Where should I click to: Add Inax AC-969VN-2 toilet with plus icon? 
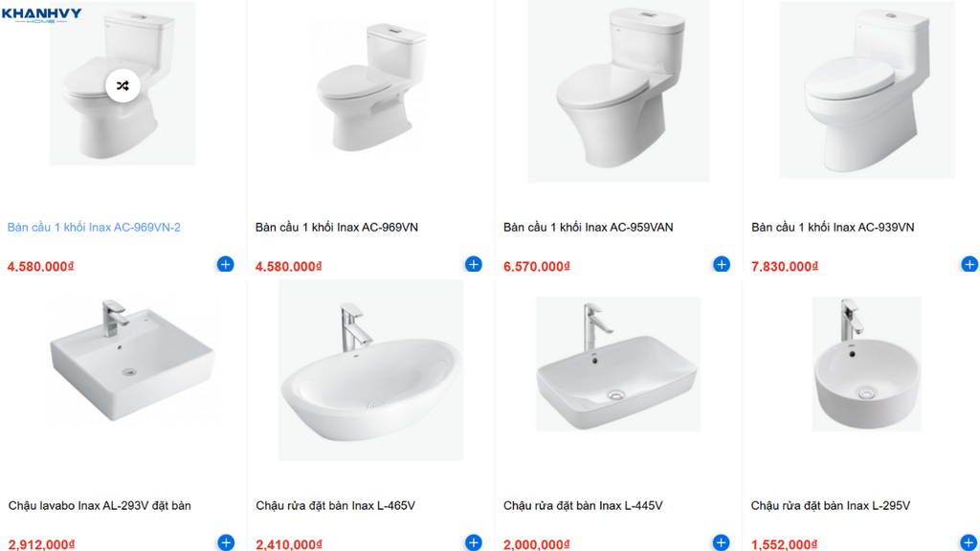[226, 264]
